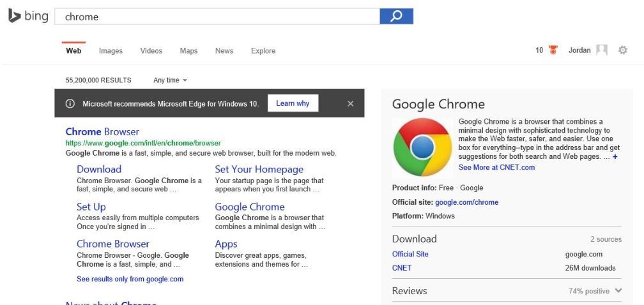The image size is (644, 305).
Task: Switch to the Videos tab
Action: (151, 51)
